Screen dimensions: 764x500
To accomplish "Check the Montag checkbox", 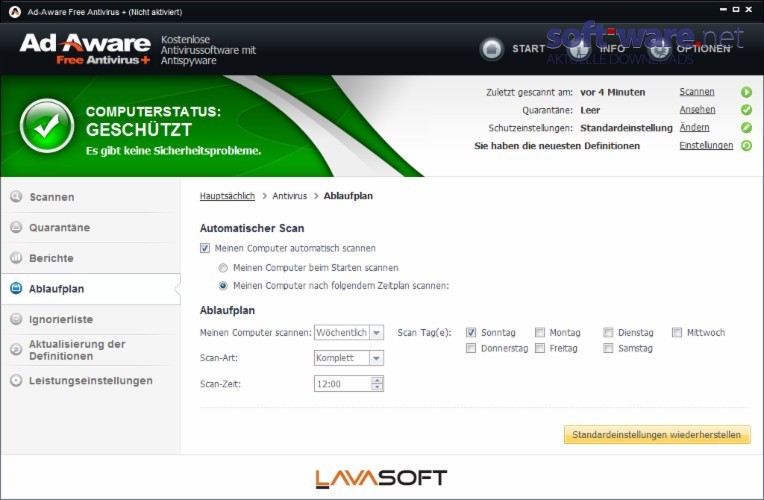I will (540, 332).
